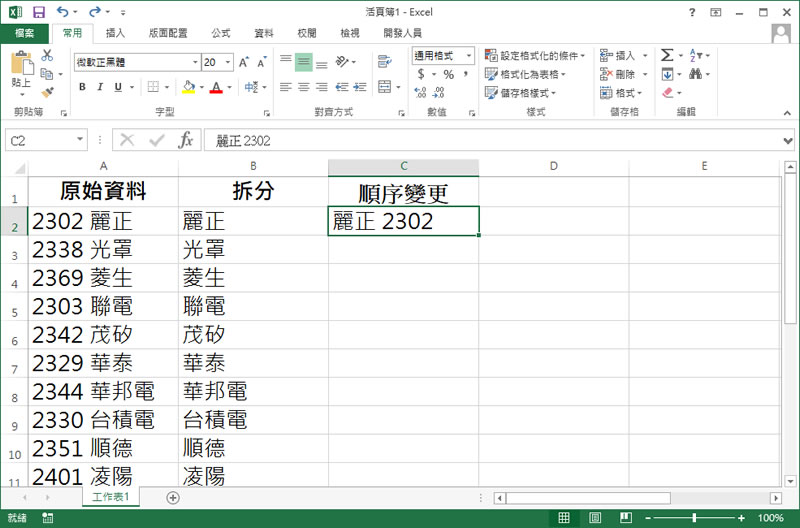Open the Borders dropdown arrow
The height and width of the screenshot is (528, 800).
[167, 87]
